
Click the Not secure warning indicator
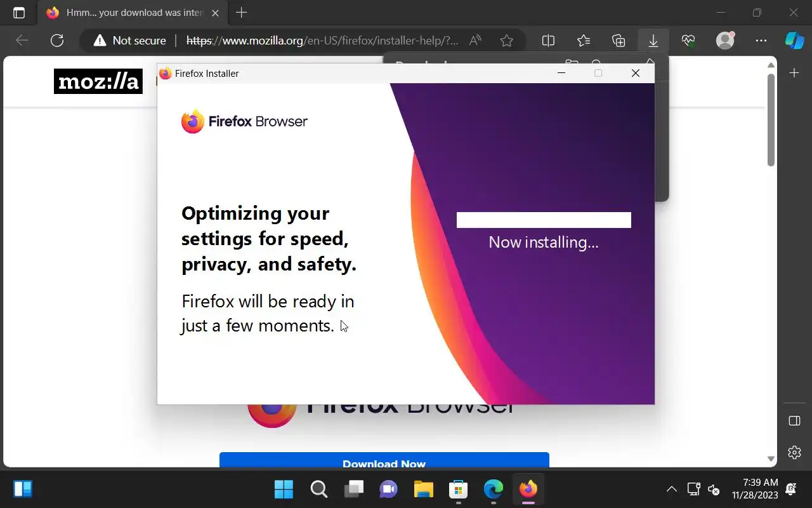click(129, 41)
